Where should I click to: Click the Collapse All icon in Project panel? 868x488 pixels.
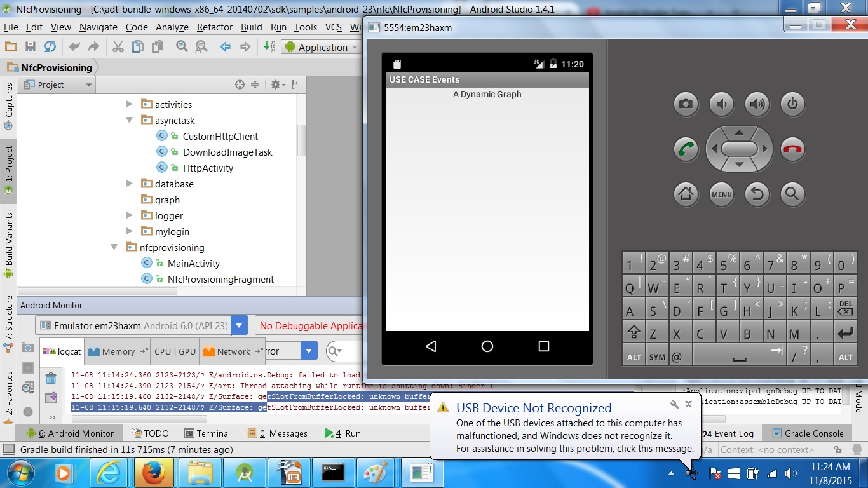tap(255, 85)
